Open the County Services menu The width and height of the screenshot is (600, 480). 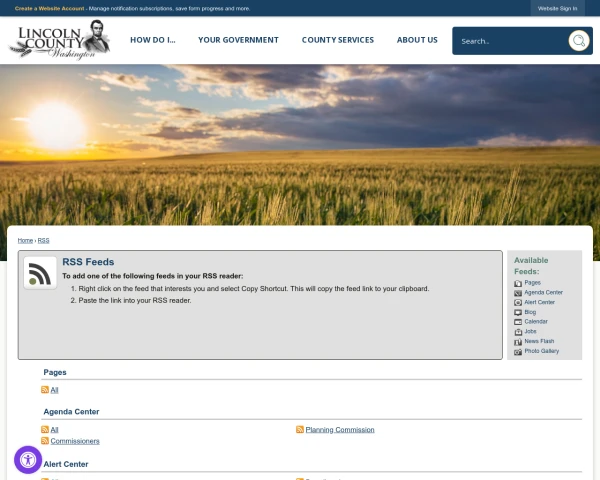[x=338, y=40]
